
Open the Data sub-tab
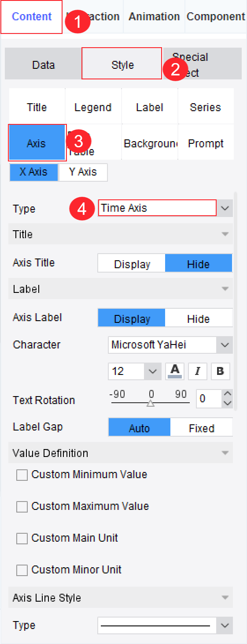pos(44,65)
